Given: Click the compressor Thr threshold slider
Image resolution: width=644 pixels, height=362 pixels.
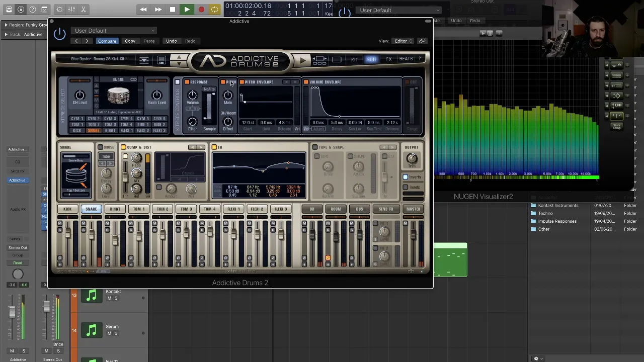Looking at the screenshot, I should pyautogui.click(x=125, y=176).
